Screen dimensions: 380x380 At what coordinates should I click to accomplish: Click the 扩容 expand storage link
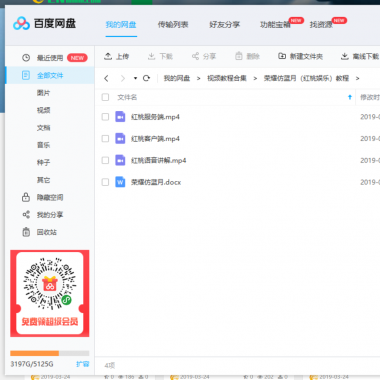(x=83, y=364)
